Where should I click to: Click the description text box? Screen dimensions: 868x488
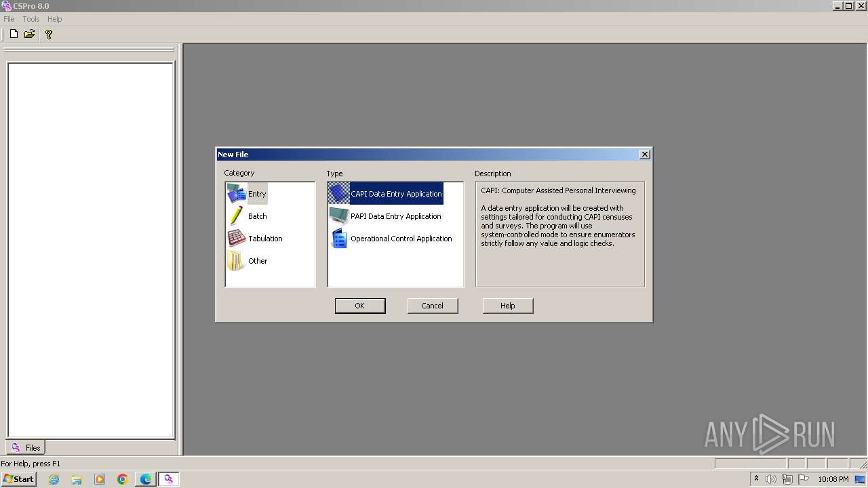coord(560,234)
